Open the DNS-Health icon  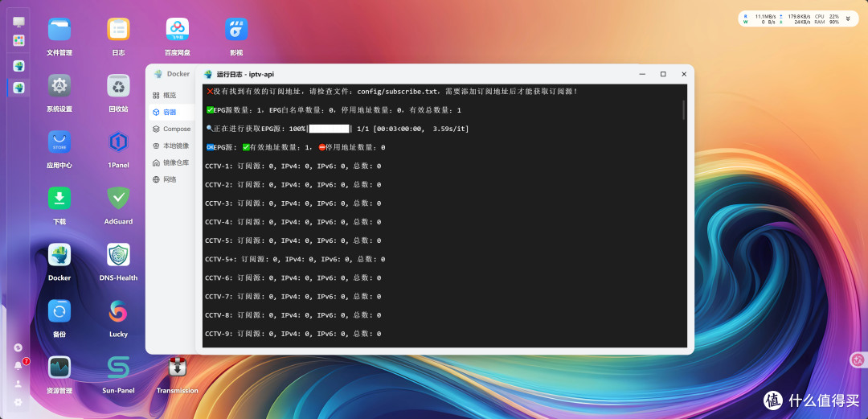pyautogui.click(x=118, y=254)
